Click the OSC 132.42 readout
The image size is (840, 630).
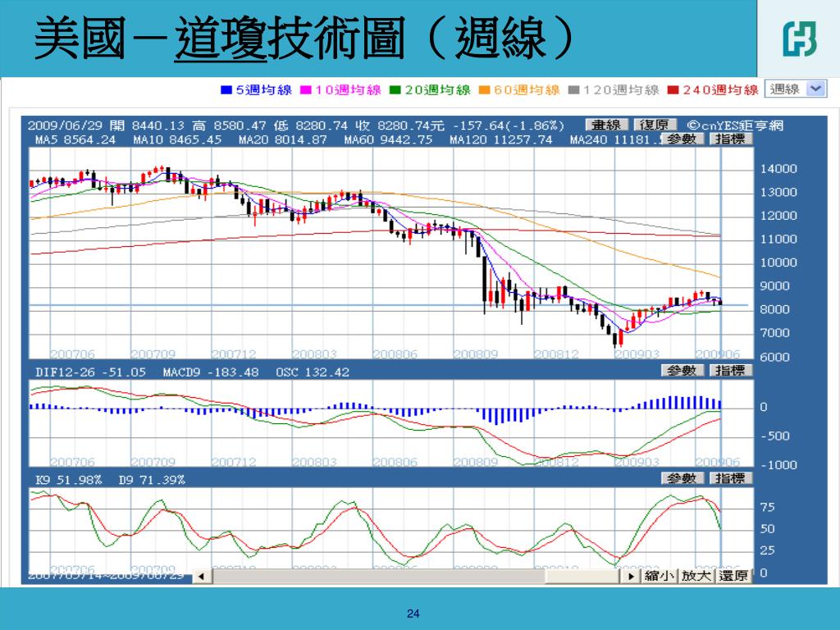pyautogui.click(x=313, y=372)
